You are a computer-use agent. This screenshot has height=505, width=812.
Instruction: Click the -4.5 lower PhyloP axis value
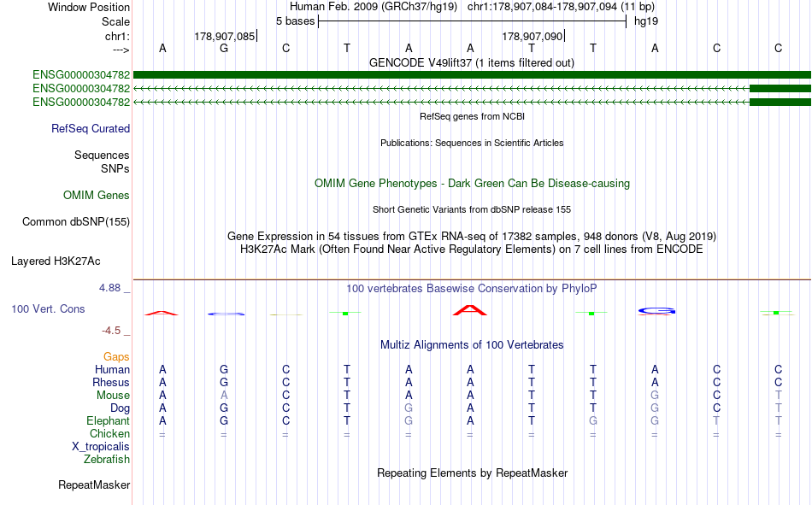click(x=111, y=331)
